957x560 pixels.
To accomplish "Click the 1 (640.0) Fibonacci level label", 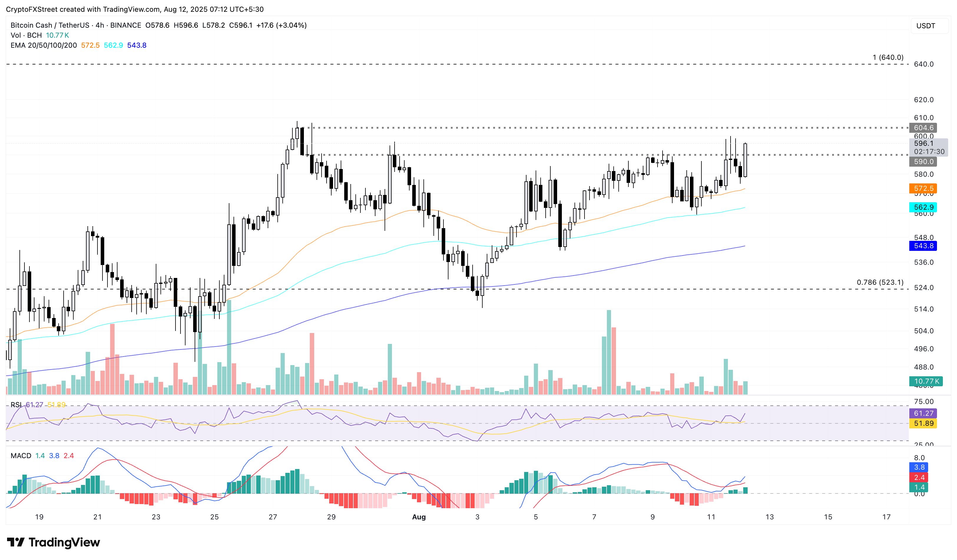I will point(888,57).
